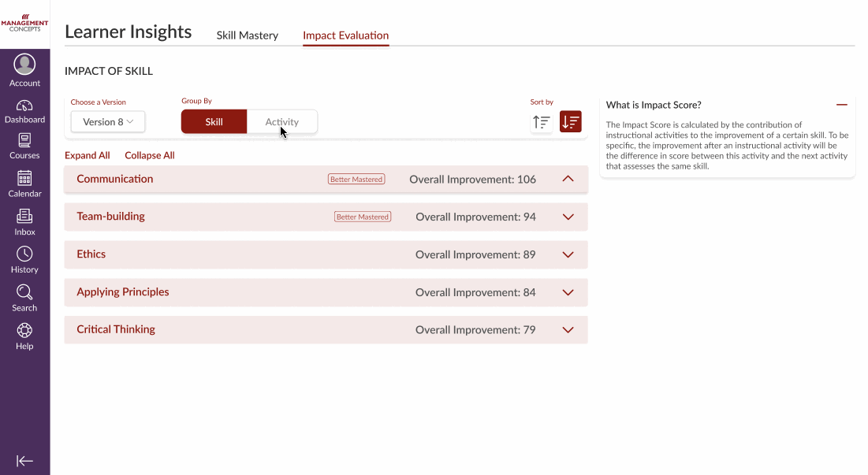This screenshot has width=868, height=475.
Task: Select the Impact Evaluation tab
Action: point(345,35)
